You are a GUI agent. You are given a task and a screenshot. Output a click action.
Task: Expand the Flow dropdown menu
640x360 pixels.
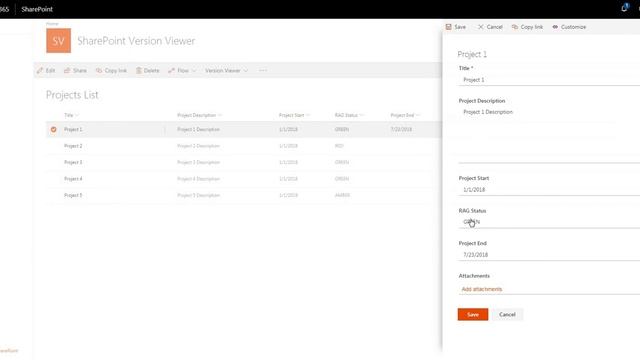[x=194, y=71]
